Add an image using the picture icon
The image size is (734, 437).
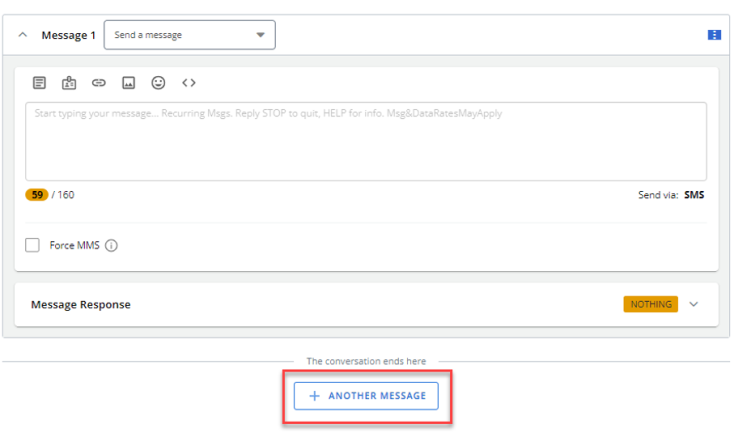pos(128,83)
